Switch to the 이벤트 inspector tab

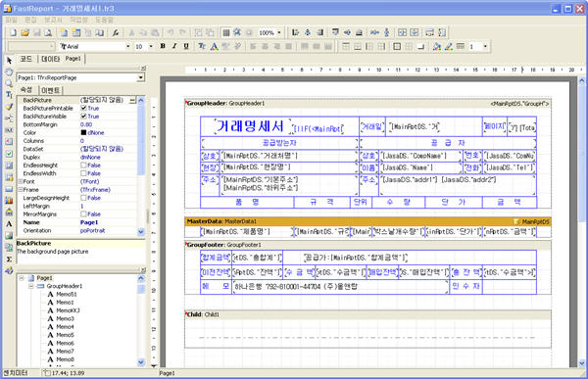coord(51,90)
